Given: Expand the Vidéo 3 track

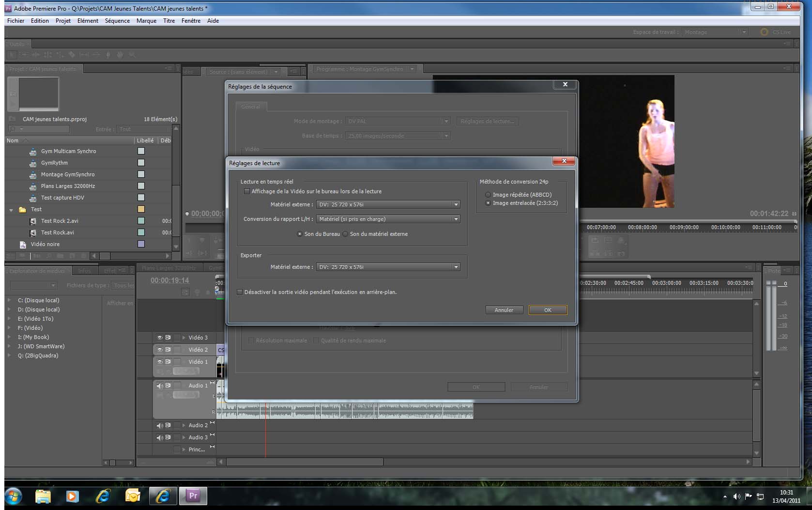Looking at the screenshot, I should (184, 338).
